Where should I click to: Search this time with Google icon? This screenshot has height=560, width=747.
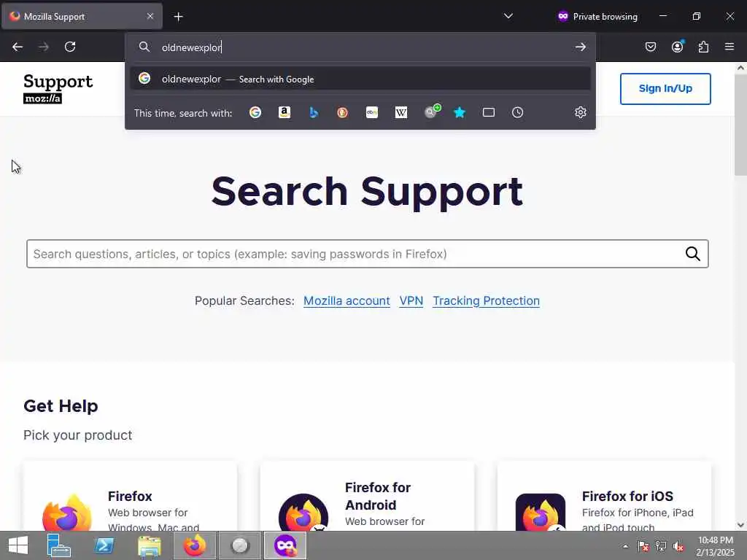pyautogui.click(x=255, y=112)
